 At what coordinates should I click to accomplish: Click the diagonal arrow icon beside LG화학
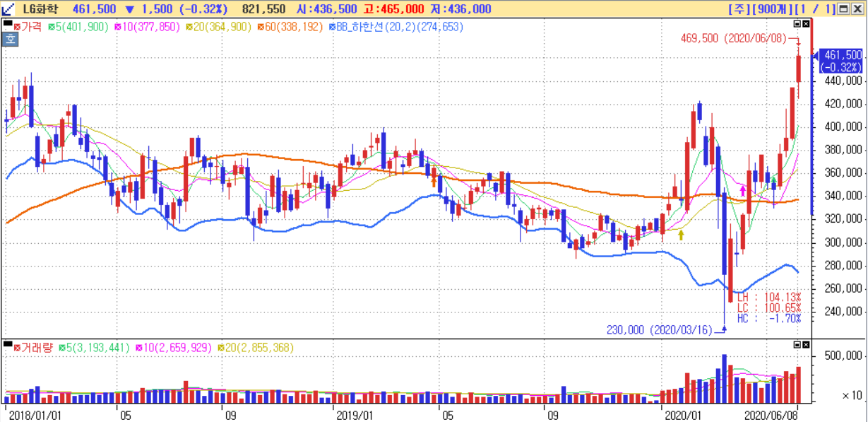8,9
